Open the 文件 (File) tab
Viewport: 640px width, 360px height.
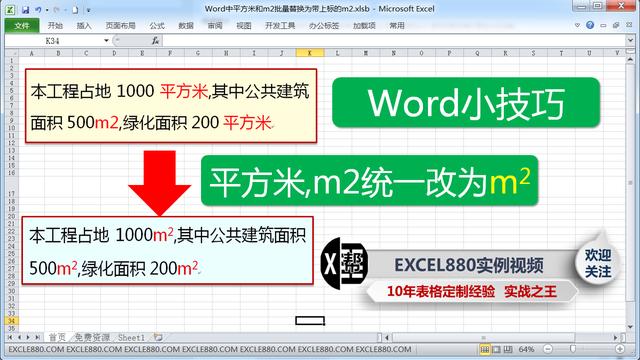click(22, 25)
